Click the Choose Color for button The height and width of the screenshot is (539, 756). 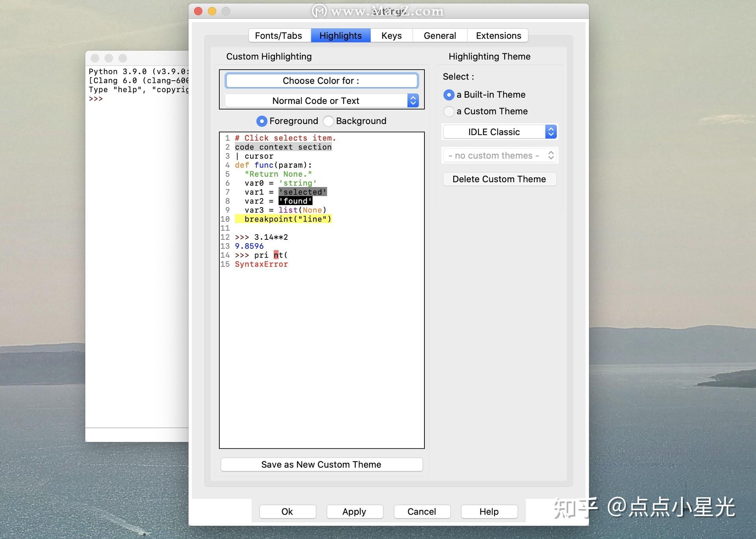coord(321,81)
